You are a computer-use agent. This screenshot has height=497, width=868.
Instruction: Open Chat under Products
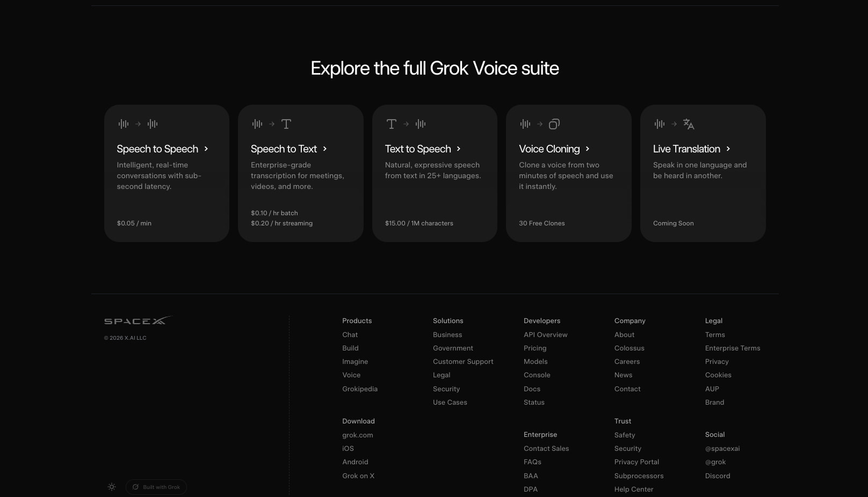(x=350, y=334)
